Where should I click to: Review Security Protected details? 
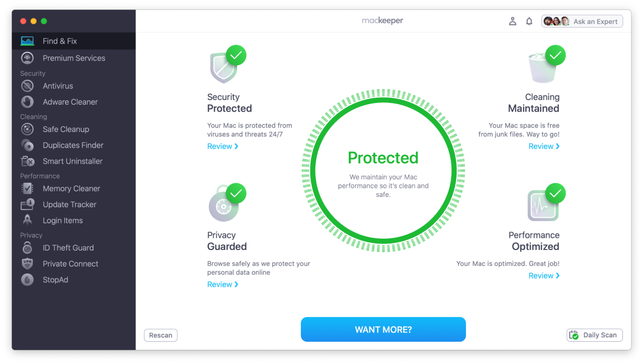coord(223,146)
